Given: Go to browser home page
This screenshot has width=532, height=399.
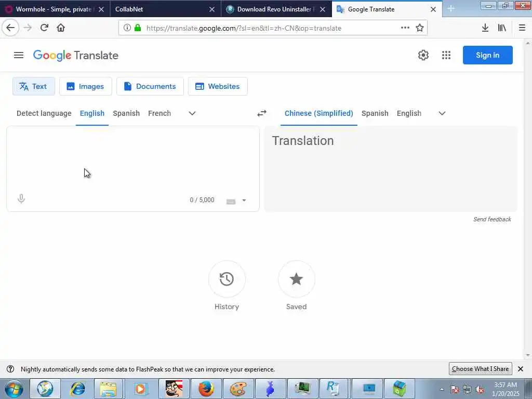Looking at the screenshot, I should tap(61, 28).
